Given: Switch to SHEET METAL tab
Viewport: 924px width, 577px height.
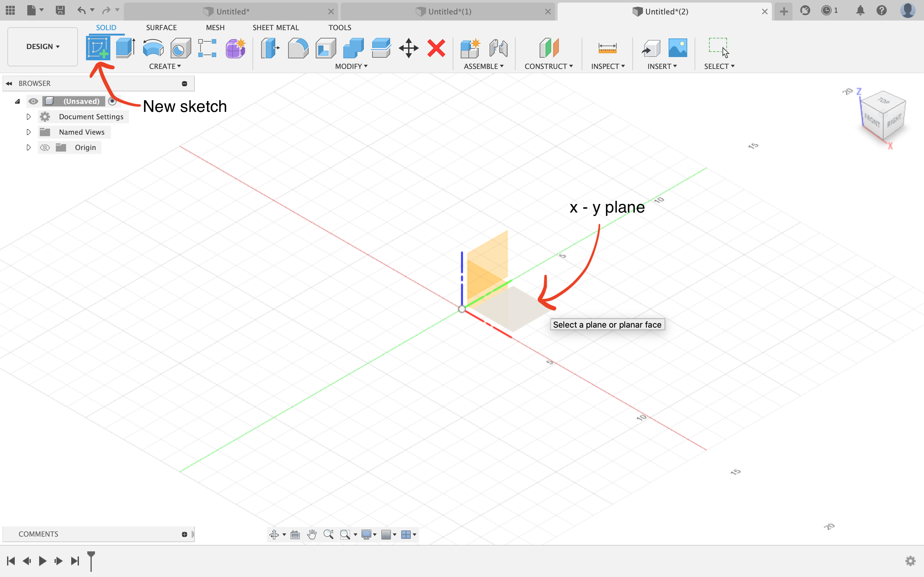Looking at the screenshot, I should click(x=275, y=27).
